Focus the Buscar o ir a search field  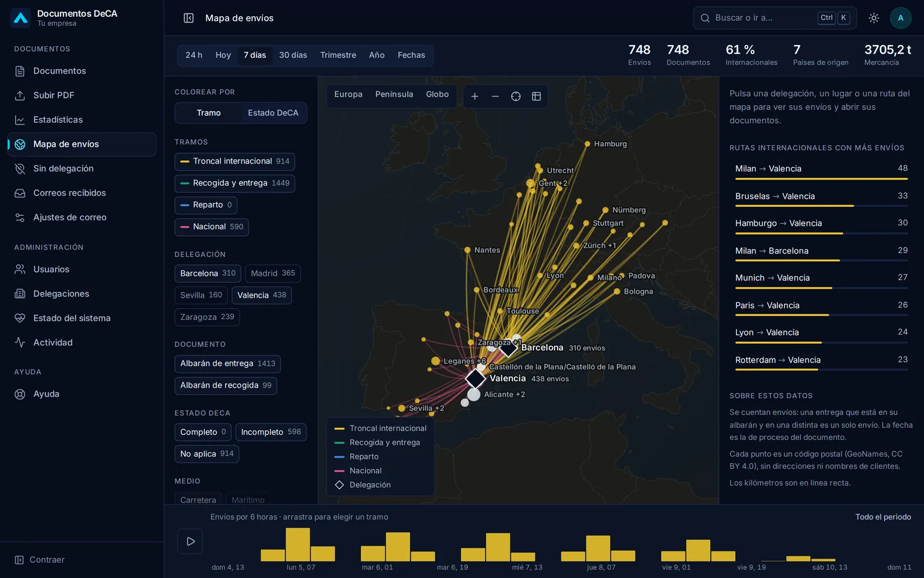(775, 18)
